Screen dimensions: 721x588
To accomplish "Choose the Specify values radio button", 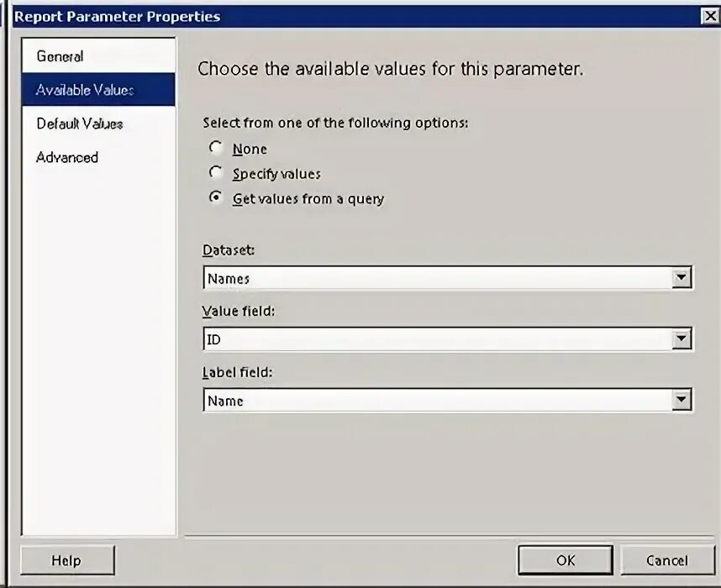I will click(x=215, y=173).
